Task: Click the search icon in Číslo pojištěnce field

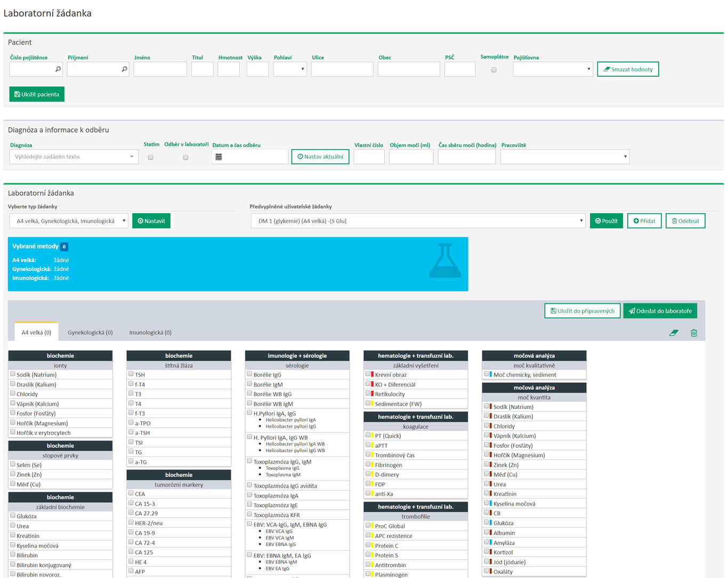Action: (58, 69)
